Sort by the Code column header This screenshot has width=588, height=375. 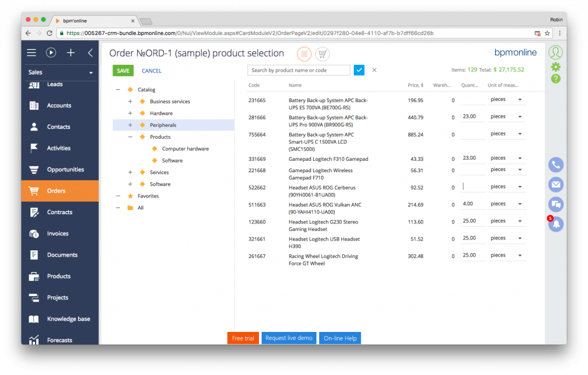254,86
